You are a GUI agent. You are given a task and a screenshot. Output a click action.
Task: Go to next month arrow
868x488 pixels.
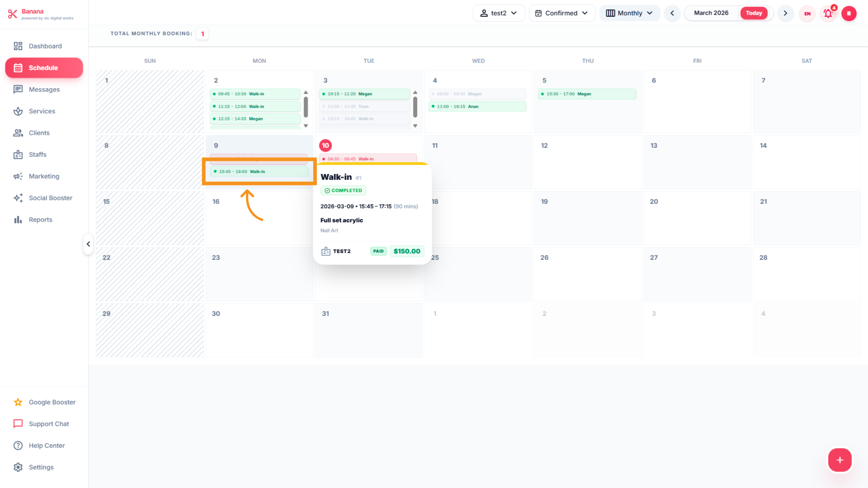[x=785, y=13]
